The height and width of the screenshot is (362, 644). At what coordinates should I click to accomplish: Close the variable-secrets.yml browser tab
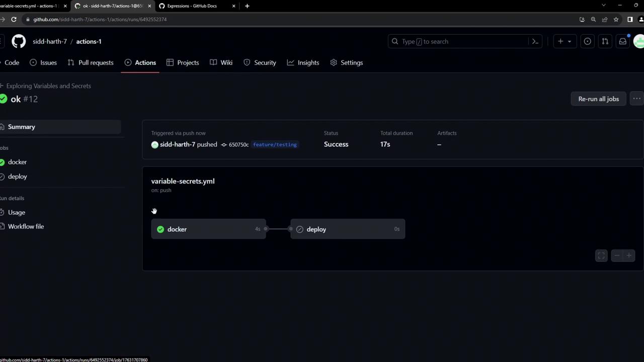point(65,6)
